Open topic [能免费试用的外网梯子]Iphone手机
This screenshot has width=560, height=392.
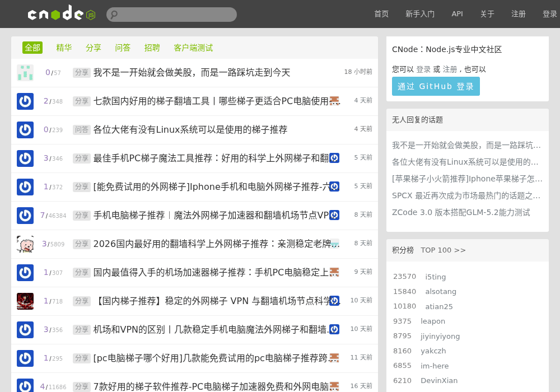[211, 186]
